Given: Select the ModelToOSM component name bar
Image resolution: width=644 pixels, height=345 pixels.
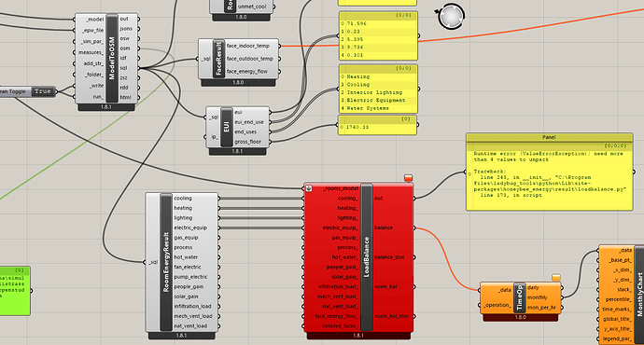Looking at the screenshot, I should [x=112, y=58].
